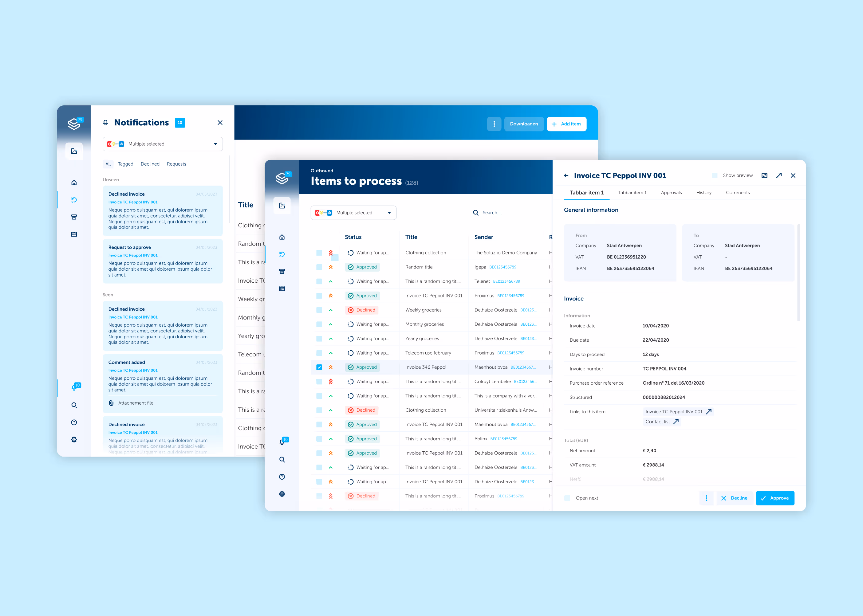Viewport: 863px width, 616px height.
Task: Select the Declined filter tab in Notifications
Action: click(x=150, y=164)
